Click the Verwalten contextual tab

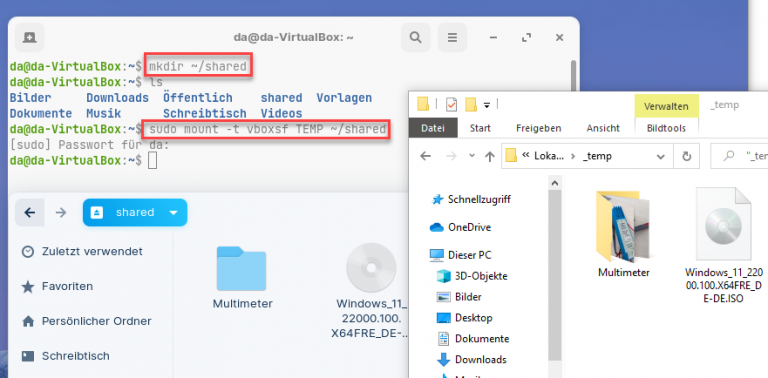pos(666,106)
